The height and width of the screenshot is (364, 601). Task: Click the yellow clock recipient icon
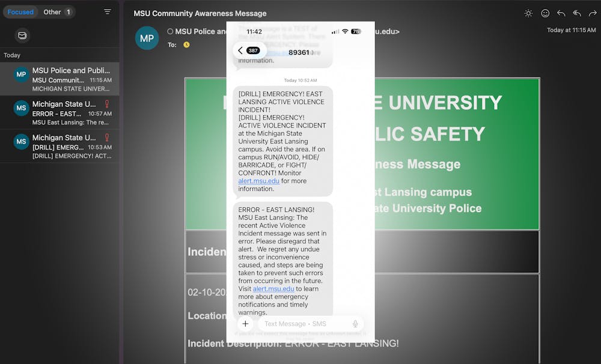coord(186,45)
